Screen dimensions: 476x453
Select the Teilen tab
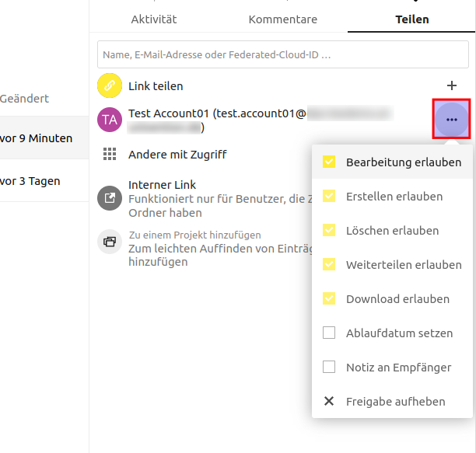pyautogui.click(x=412, y=19)
